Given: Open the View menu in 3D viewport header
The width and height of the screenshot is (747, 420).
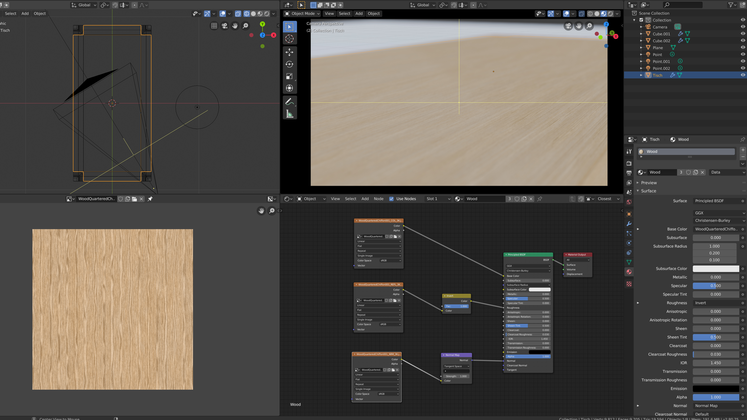Looking at the screenshot, I should [x=328, y=14].
